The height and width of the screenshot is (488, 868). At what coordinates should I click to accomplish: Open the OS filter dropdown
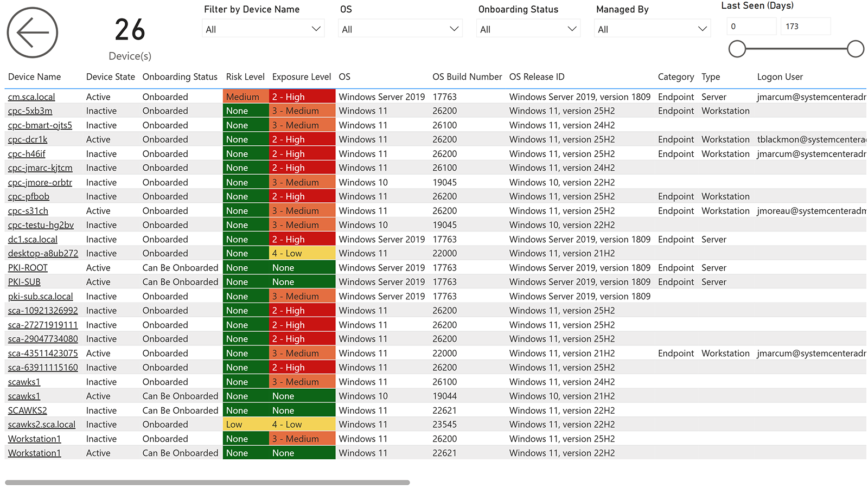coord(400,29)
